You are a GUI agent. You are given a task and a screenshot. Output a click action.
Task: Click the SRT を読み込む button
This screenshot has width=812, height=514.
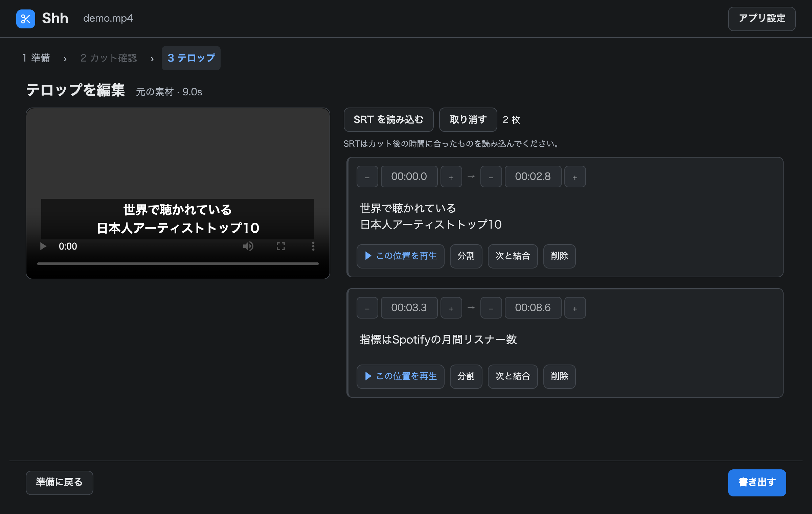389,120
